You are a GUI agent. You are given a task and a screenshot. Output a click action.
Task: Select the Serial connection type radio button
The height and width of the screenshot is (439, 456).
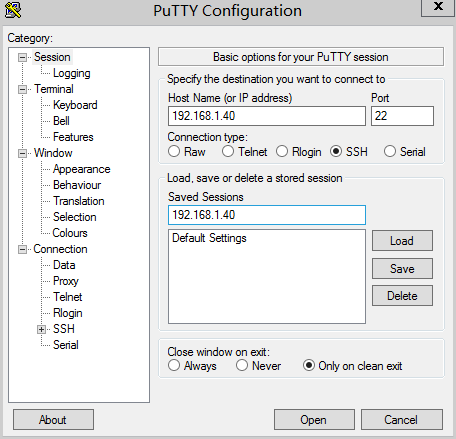click(390, 151)
